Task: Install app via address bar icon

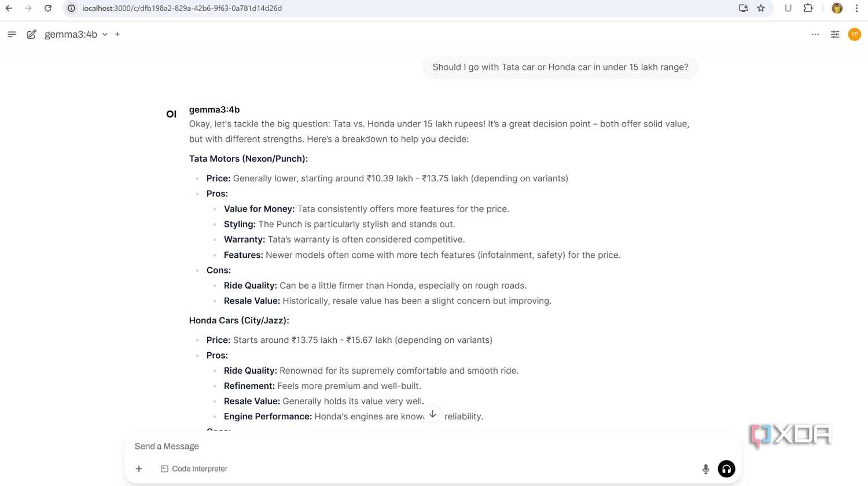Action: tap(744, 8)
